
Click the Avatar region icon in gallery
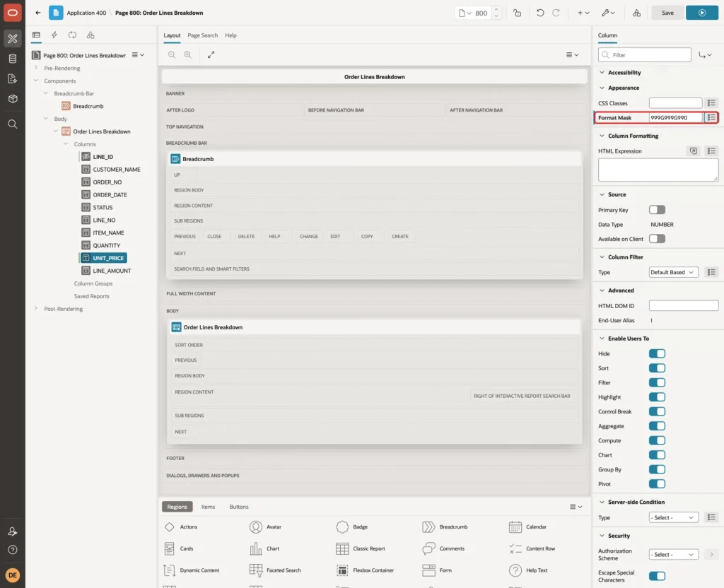[x=256, y=527]
